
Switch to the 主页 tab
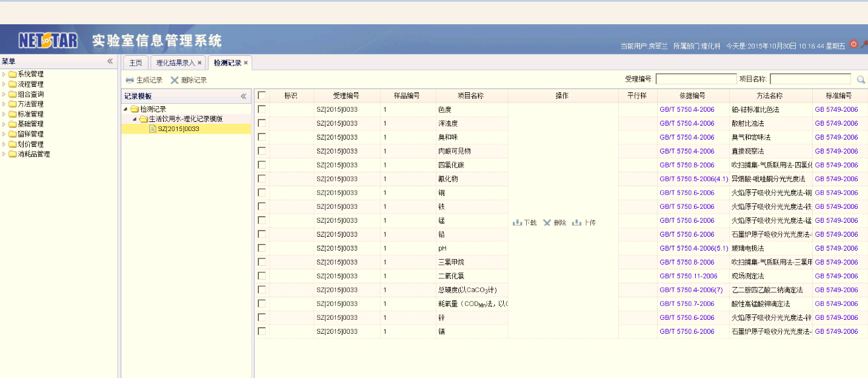click(136, 63)
